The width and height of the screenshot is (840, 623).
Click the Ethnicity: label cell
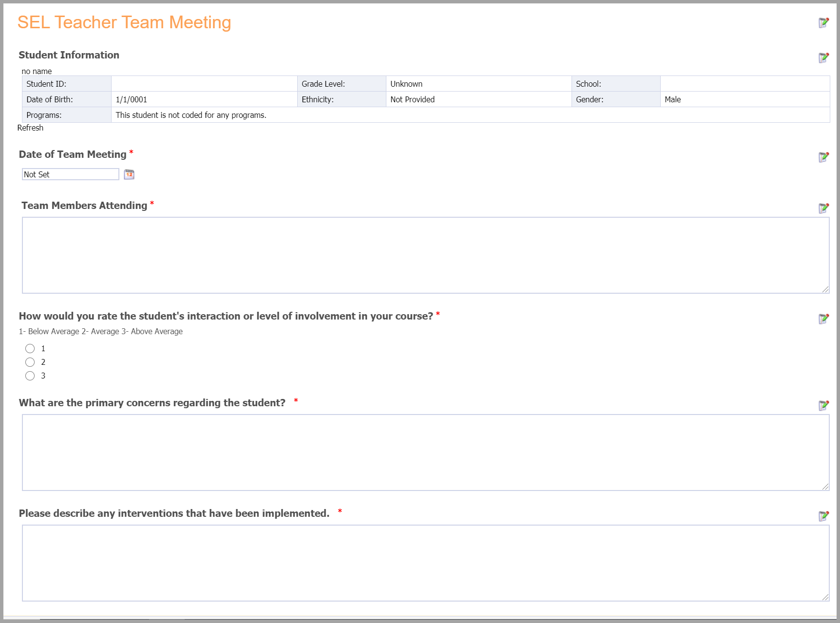[x=342, y=99]
